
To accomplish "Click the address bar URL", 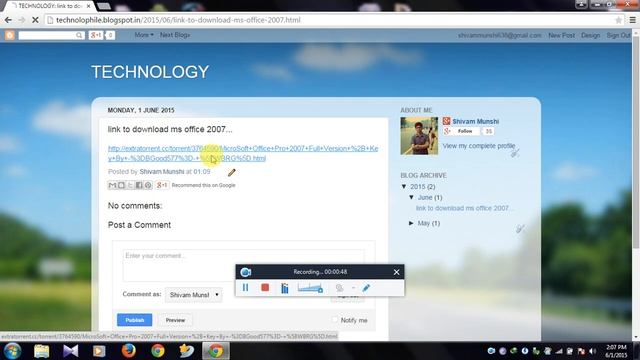I will [x=178, y=20].
